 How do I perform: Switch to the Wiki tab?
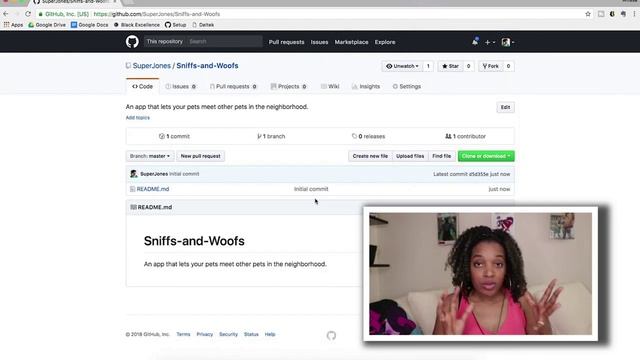click(330, 87)
